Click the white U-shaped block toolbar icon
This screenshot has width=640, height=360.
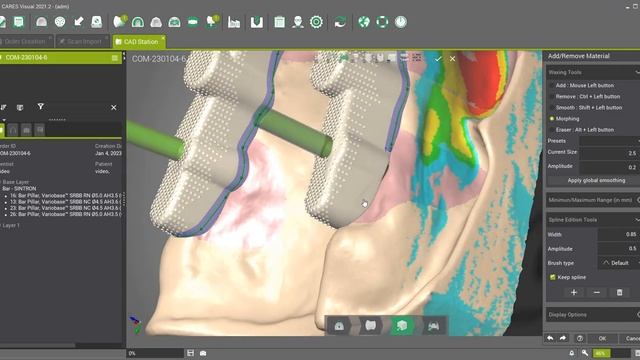pos(257,22)
